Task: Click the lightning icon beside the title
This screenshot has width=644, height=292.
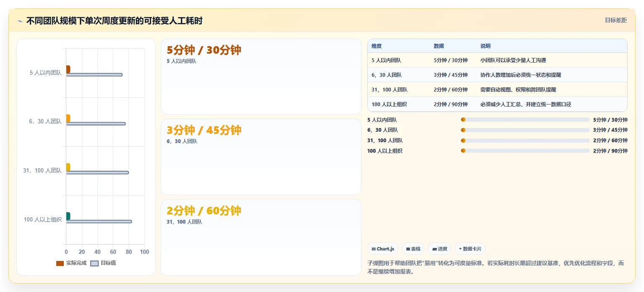Action: tap(20, 21)
